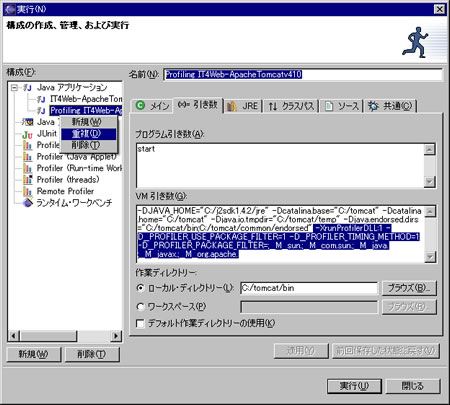Click program arguments scrollbar up arrow
Image resolution: width=450 pixels, height=405 pixels.
429,149
